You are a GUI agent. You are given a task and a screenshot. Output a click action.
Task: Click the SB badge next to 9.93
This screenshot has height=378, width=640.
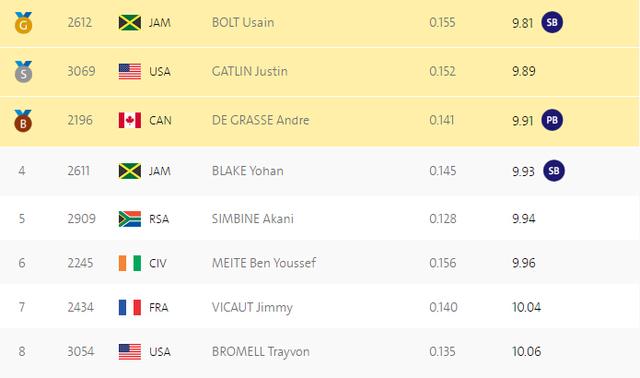[x=554, y=171]
